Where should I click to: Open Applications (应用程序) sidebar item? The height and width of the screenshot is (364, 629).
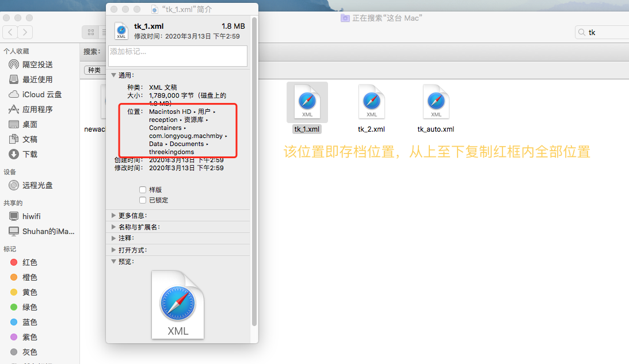coord(31,109)
